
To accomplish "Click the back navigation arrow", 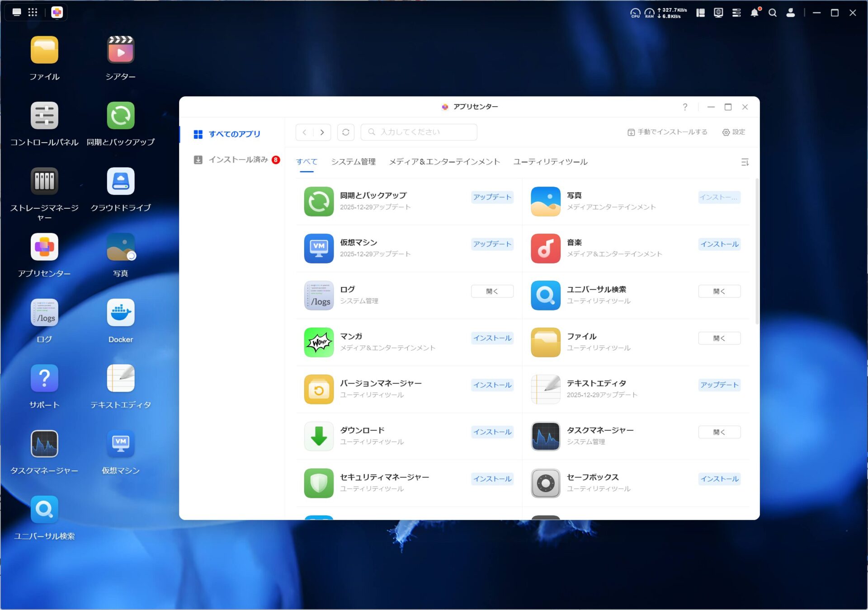I will pos(305,132).
